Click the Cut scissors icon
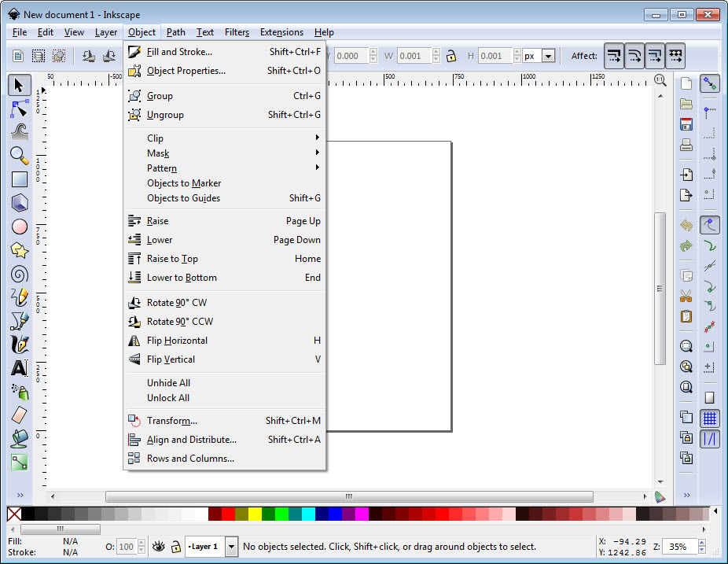This screenshot has width=728, height=564. [x=686, y=296]
